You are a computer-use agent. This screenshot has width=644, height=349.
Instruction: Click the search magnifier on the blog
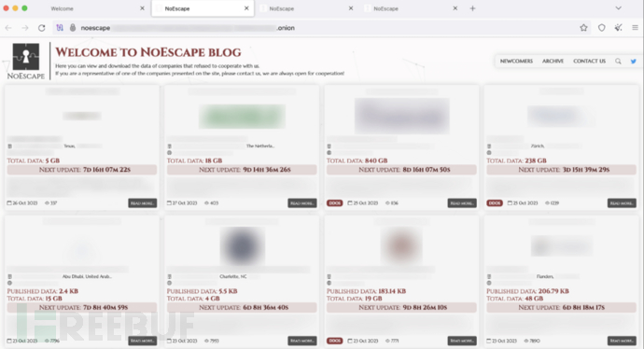[618, 62]
